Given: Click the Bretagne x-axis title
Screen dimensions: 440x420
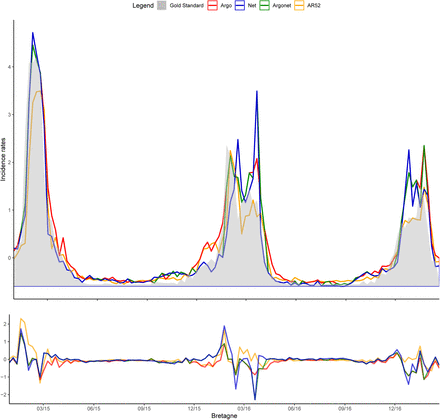Looking at the screenshot, I should coord(224,416).
